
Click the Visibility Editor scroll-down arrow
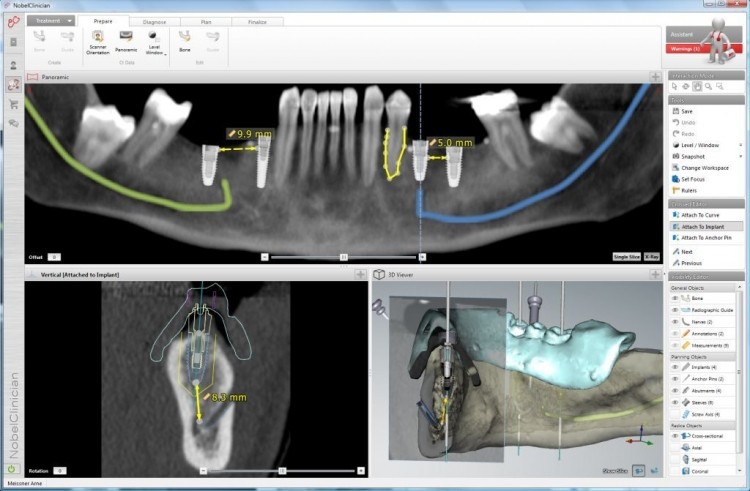(x=740, y=471)
